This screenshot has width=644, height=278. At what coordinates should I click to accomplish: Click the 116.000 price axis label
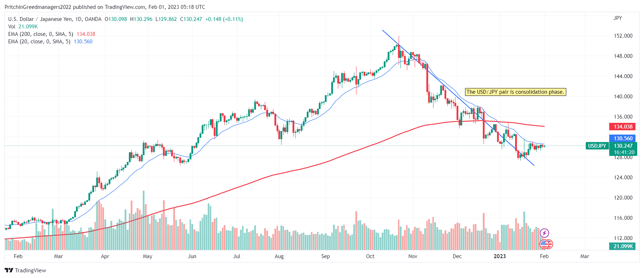623,218
